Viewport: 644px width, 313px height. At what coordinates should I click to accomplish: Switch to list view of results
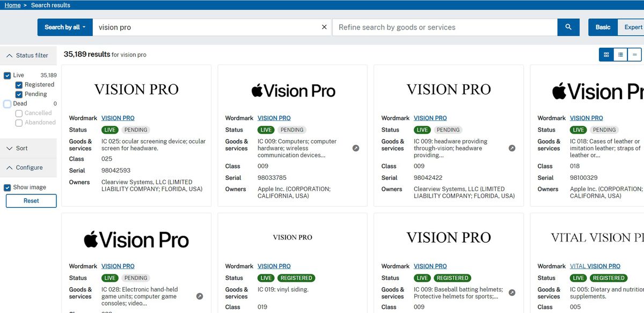pyautogui.click(x=620, y=55)
